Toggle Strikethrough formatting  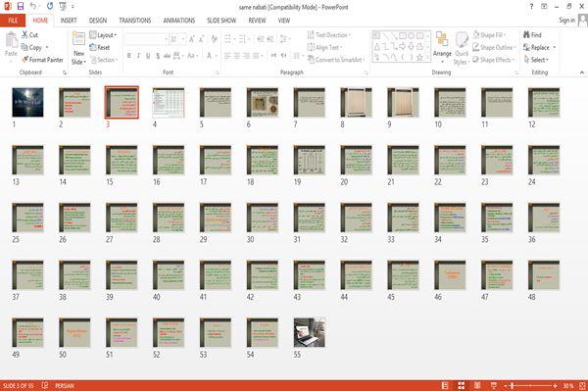tap(167, 56)
